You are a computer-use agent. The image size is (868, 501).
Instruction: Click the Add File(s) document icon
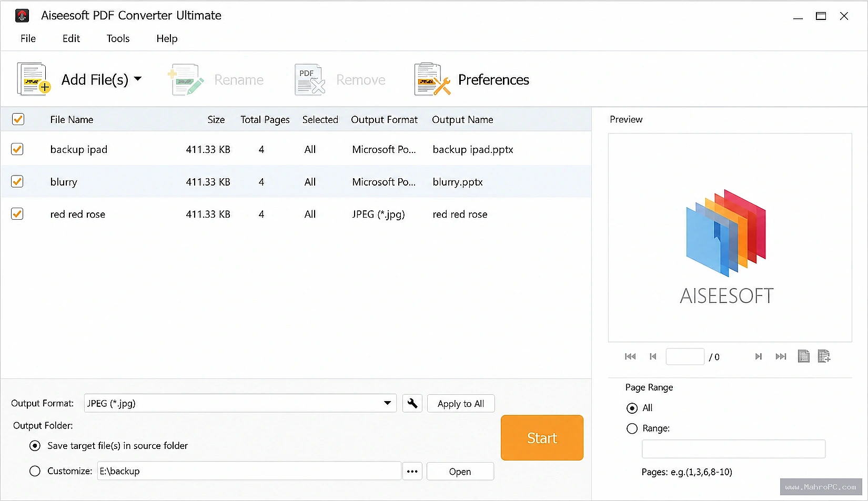pos(34,79)
